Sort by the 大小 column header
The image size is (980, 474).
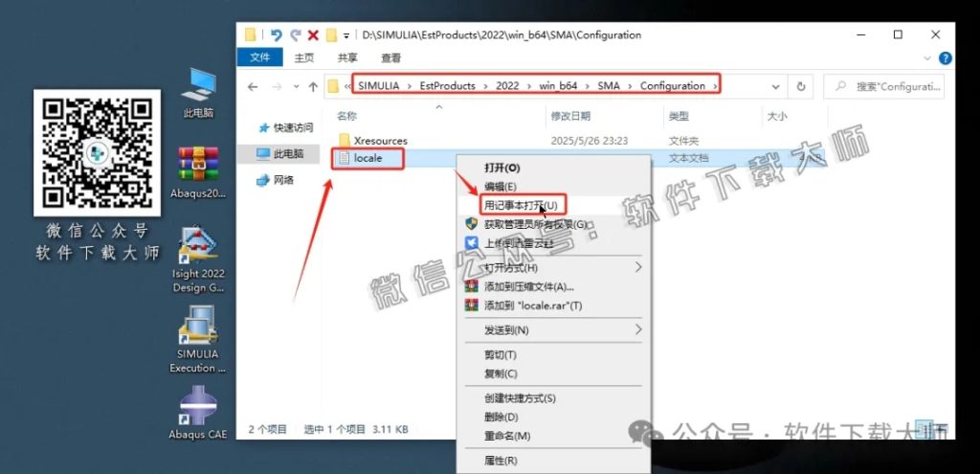pos(777,116)
